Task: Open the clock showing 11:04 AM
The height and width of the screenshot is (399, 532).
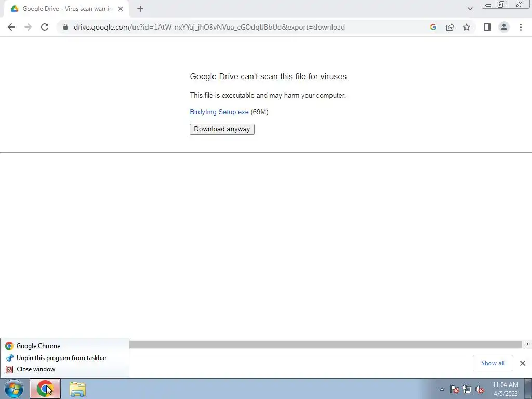Action: coord(505,389)
